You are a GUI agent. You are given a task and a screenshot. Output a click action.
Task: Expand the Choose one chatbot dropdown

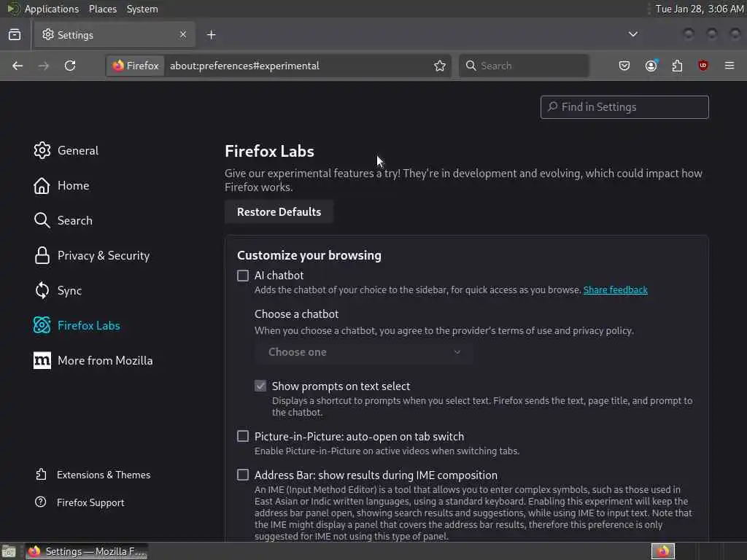(363, 352)
